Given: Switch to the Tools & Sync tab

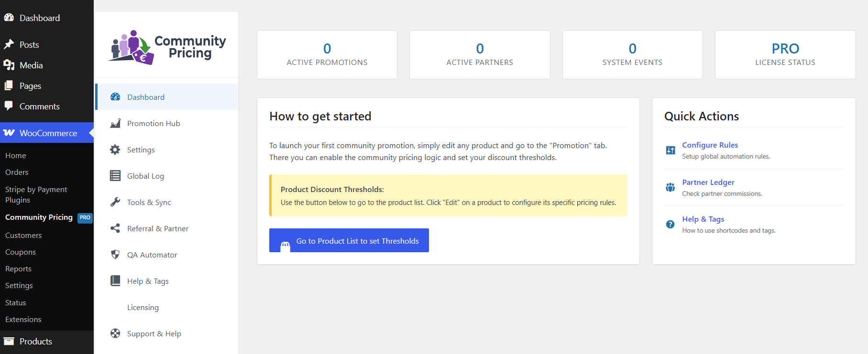Looking at the screenshot, I should click(167, 202).
